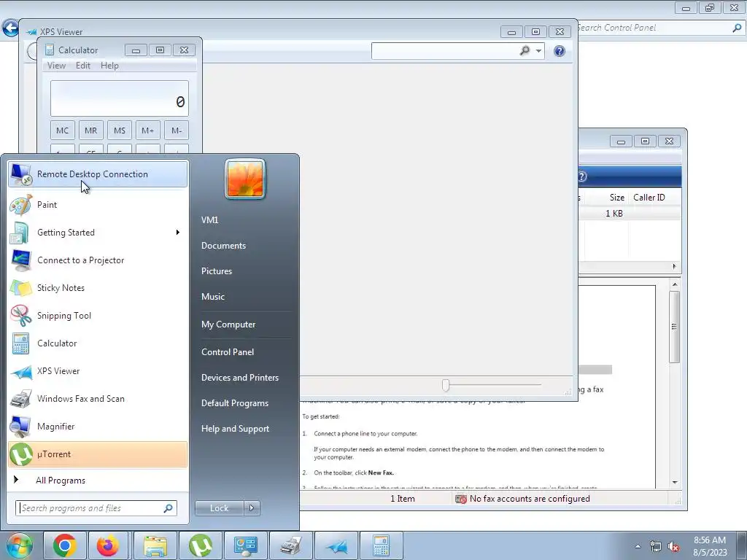The width and height of the screenshot is (747, 560).
Task: Click Search programs and files box
Action: [96, 508]
